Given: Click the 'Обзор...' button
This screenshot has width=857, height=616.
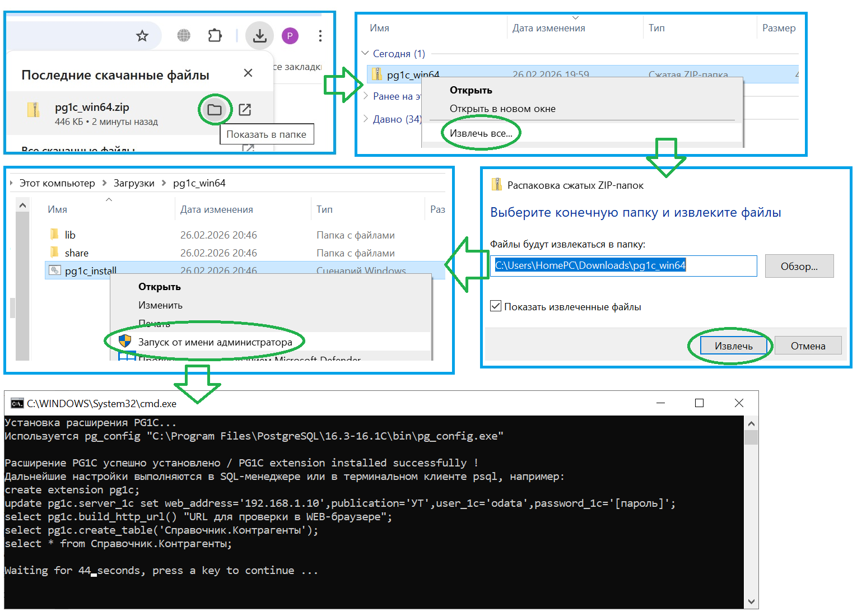Looking at the screenshot, I should coord(799,266).
